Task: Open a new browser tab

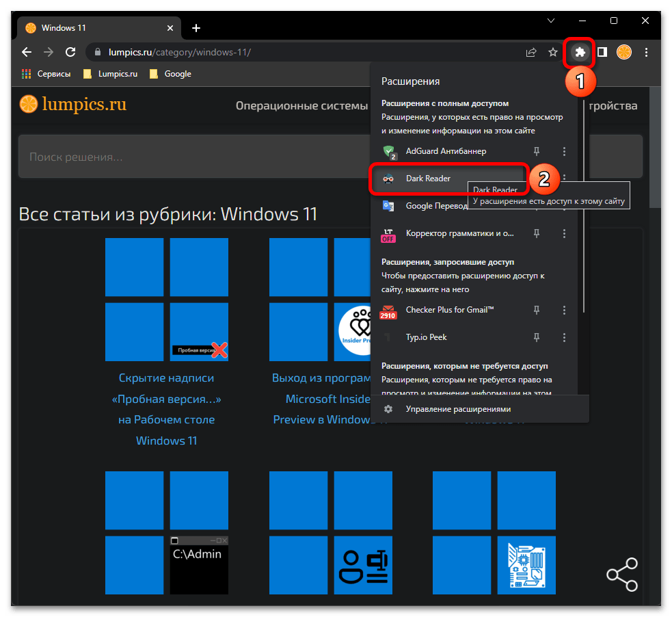Action: click(196, 28)
